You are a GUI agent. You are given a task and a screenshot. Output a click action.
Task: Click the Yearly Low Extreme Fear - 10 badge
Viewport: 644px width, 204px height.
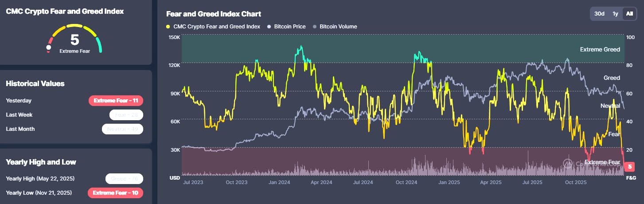click(x=116, y=193)
